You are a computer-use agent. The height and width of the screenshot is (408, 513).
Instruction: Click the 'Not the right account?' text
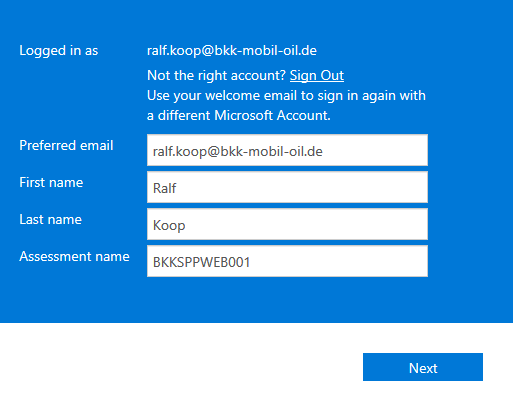(x=217, y=76)
